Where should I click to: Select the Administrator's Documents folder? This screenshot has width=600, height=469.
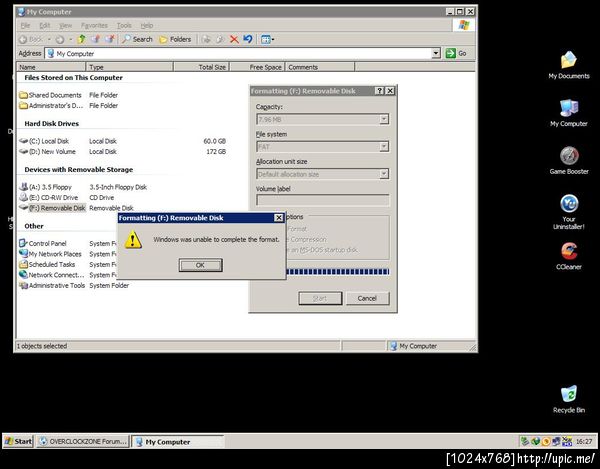(x=51, y=106)
